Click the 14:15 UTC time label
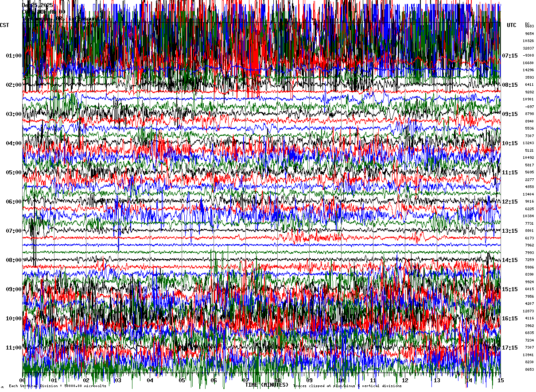Image resolution: width=536 pixels, height=392 pixels. pyautogui.click(x=510, y=260)
